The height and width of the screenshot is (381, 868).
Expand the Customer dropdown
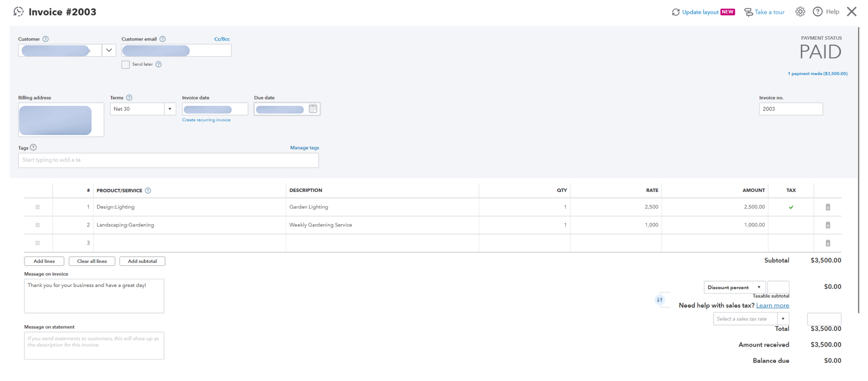click(109, 50)
